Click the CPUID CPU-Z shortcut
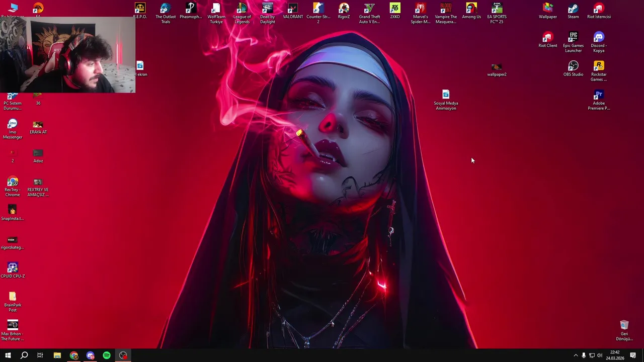Image resolution: width=644 pixels, height=362 pixels. pyautogui.click(x=13, y=270)
